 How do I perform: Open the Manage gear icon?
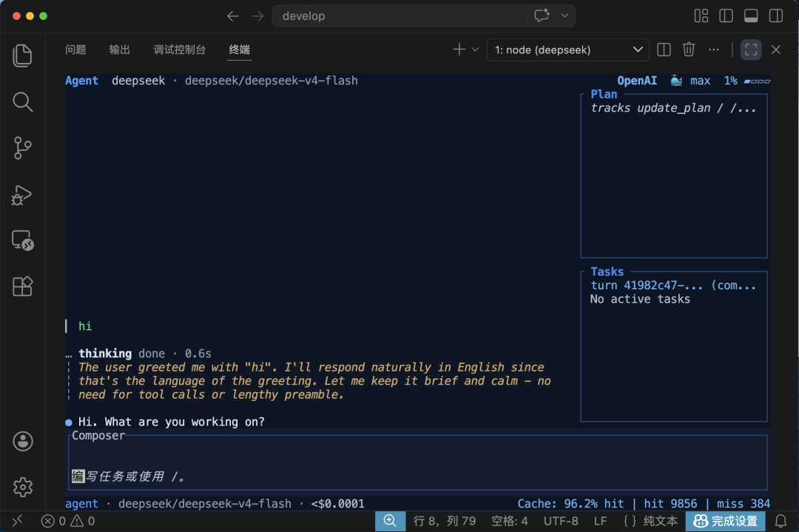pos(22,487)
